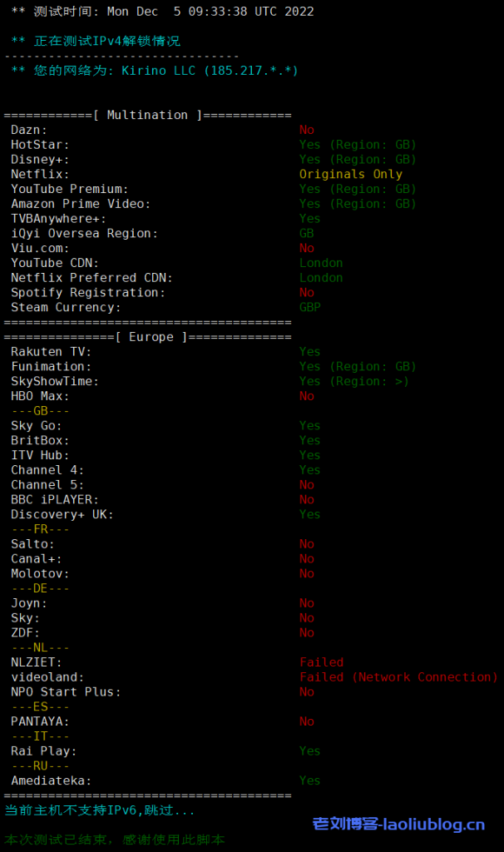Image resolution: width=504 pixels, height=852 pixels.
Task: Click the Multination section header
Action: pyautogui.click(x=147, y=115)
